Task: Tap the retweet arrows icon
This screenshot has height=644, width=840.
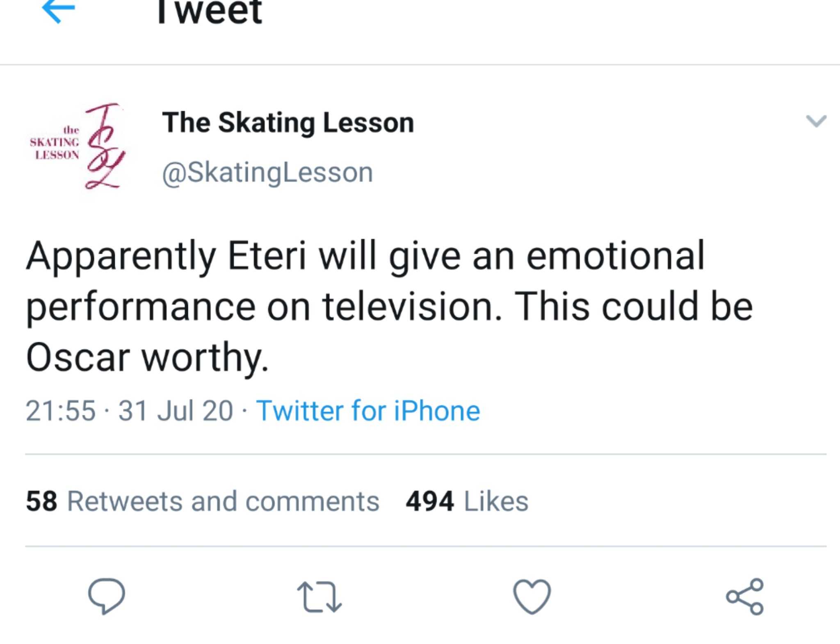Action: [x=319, y=597]
